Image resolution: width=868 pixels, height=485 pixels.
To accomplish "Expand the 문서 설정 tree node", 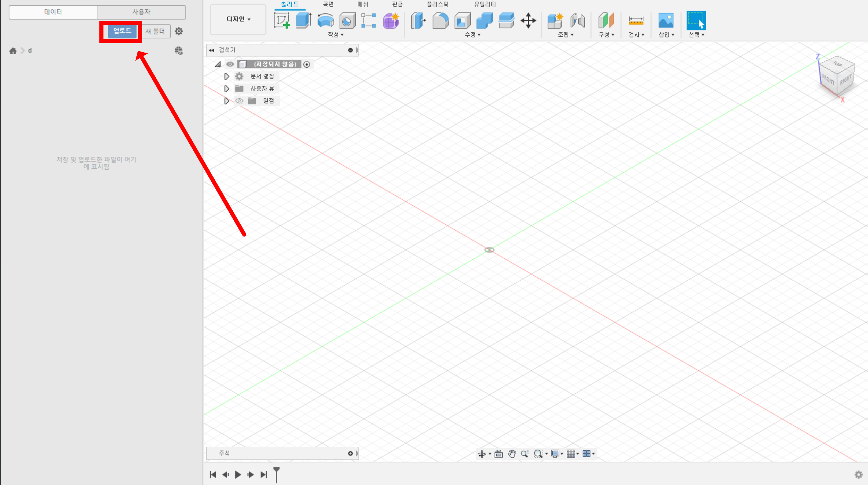I will (227, 76).
